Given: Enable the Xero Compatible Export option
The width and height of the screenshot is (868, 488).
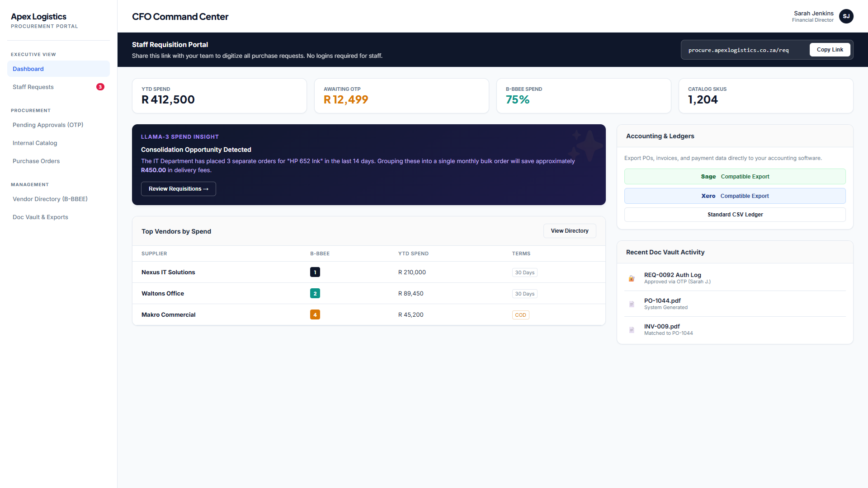Looking at the screenshot, I should point(735,196).
